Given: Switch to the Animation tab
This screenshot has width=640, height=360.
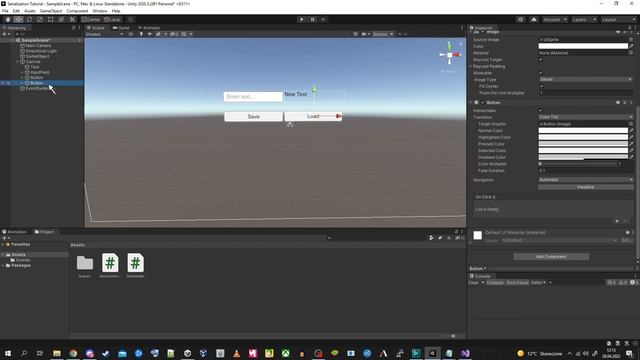Looking at the screenshot, I should (x=15, y=232).
